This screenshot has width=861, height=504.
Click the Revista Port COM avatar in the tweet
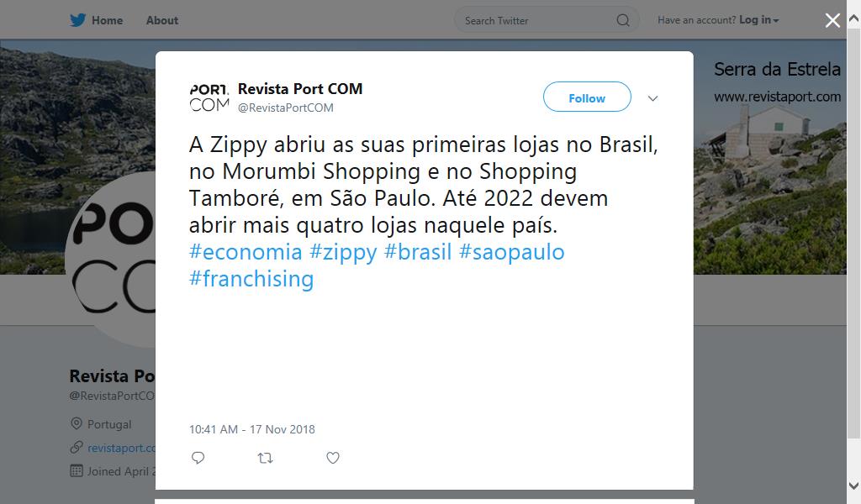click(209, 97)
